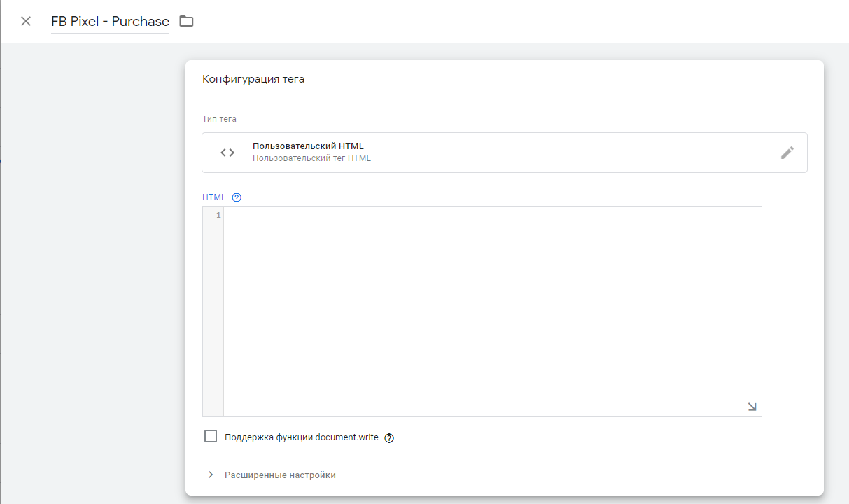Click inside the HTML code editor area

coord(490,308)
